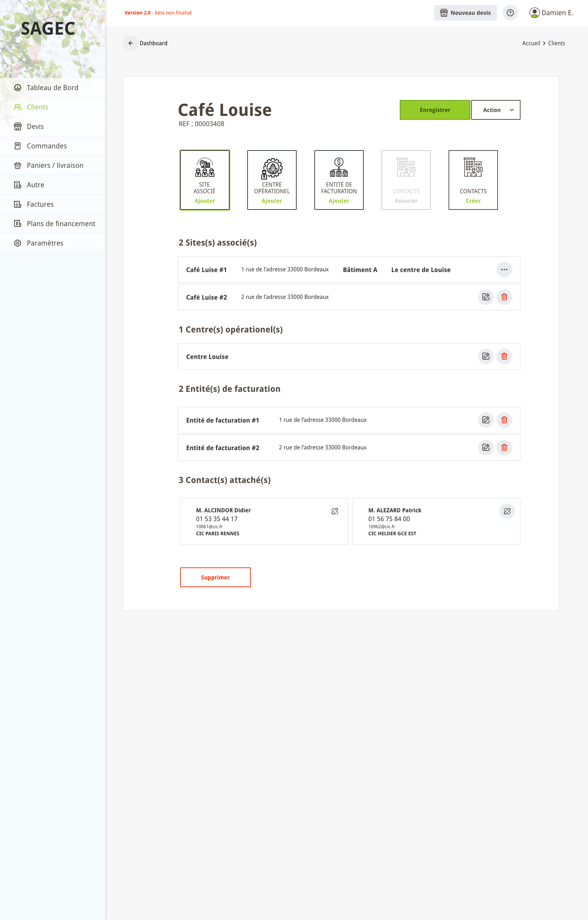588x920 pixels.
Task: Open Devis in the sidebar
Action: click(35, 126)
